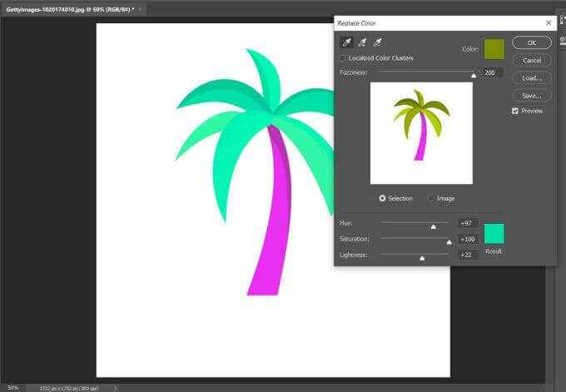This screenshot has height=392, width=566.
Task: Open status bar info arrow menu
Action: tap(116, 389)
